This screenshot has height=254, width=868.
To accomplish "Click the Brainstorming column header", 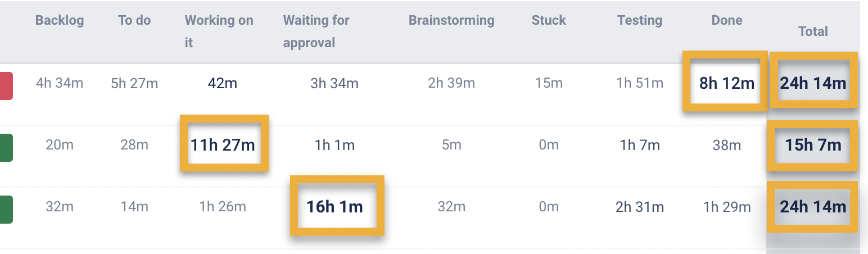I will pyautogui.click(x=451, y=21).
